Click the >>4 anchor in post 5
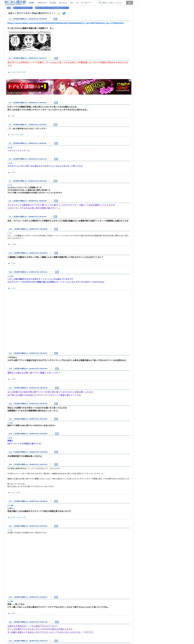The image size is (194, 644). [x=10, y=148]
